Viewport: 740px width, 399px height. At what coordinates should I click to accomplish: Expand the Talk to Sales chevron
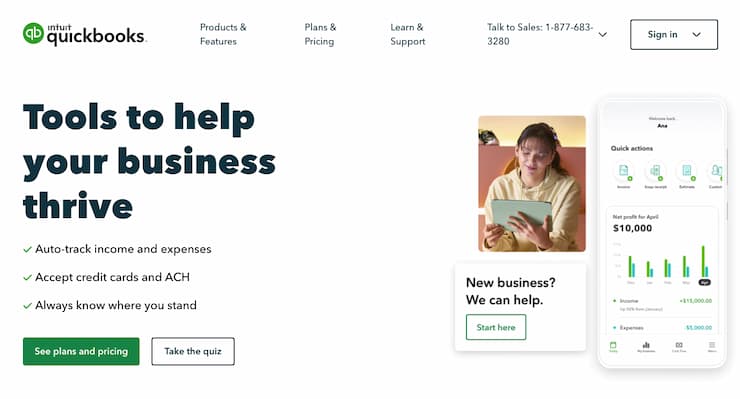point(603,34)
